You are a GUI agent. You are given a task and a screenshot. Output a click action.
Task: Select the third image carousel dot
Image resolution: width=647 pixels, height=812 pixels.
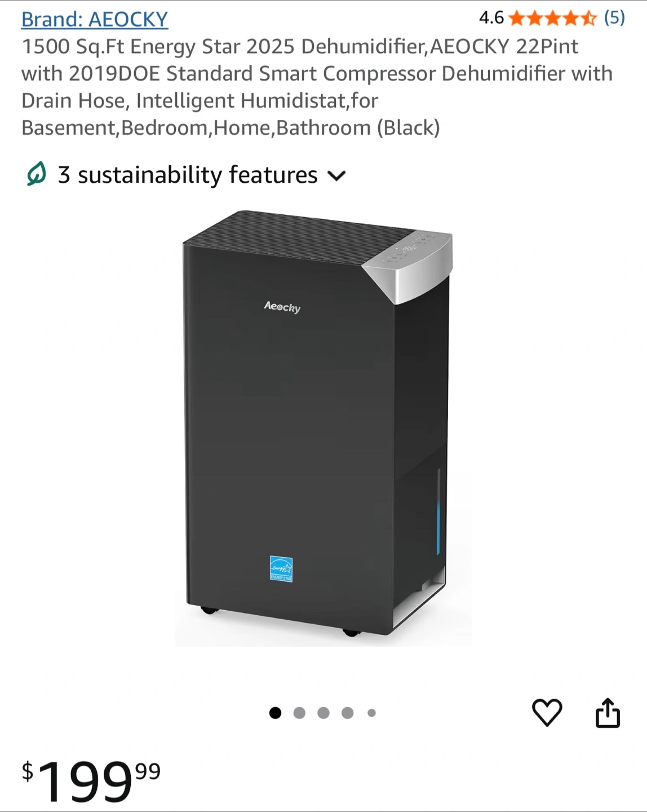tap(323, 713)
